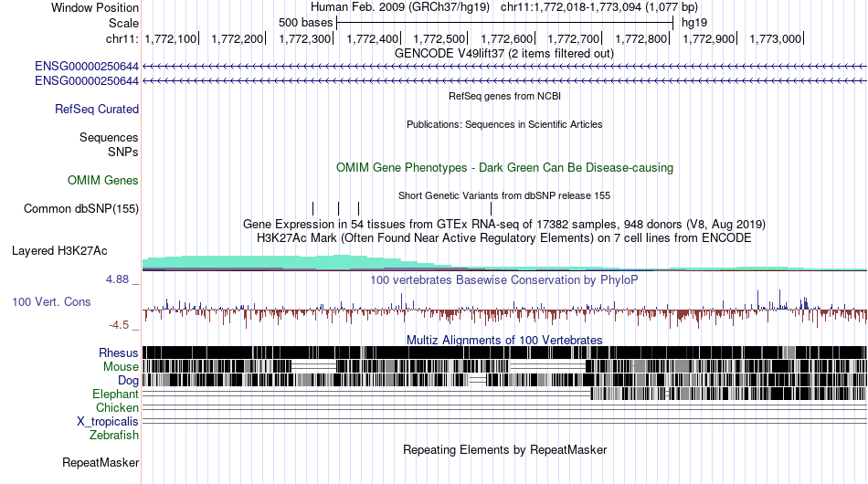Select the Mouse alignment row label
Viewport: 868px width, 484px height.
pos(121,367)
